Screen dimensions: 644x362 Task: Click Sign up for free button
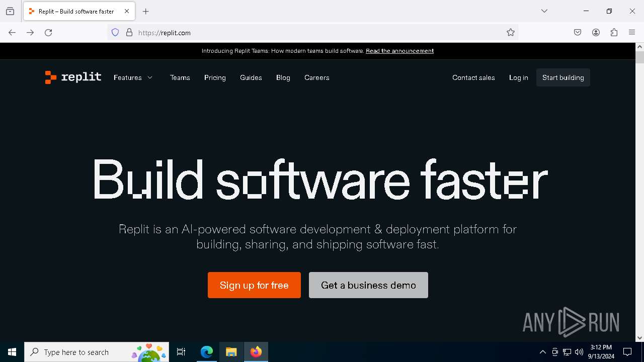pyautogui.click(x=254, y=285)
